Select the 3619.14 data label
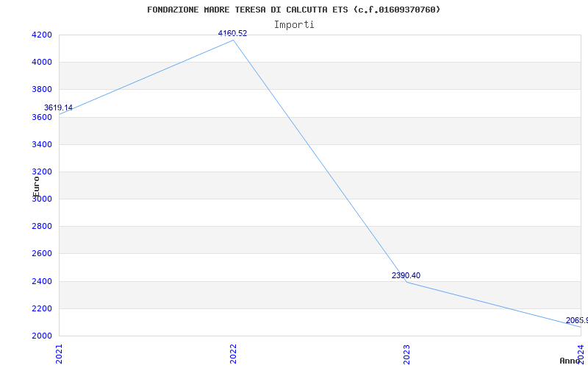The width and height of the screenshot is (588, 368). pos(58,107)
